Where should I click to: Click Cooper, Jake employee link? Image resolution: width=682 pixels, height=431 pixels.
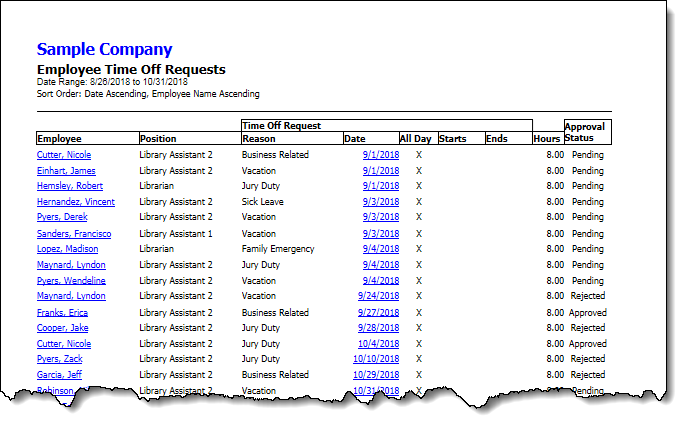tap(63, 328)
